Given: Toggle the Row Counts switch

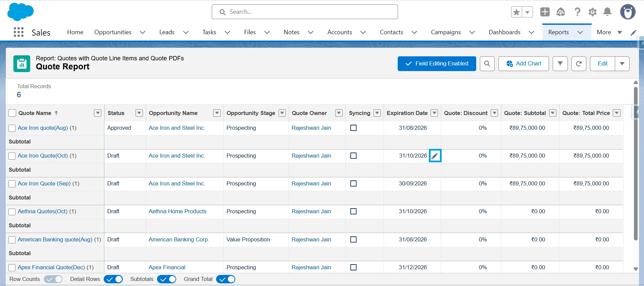Looking at the screenshot, I should coord(53,279).
